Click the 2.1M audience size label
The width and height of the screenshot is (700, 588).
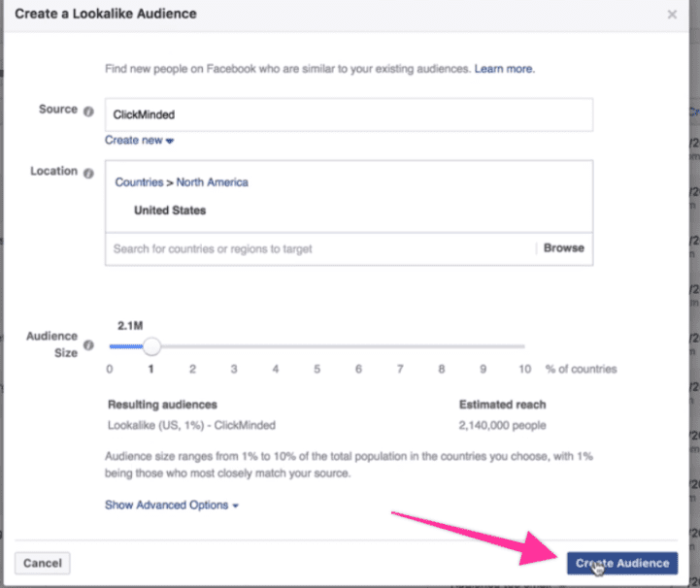pyautogui.click(x=130, y=326)
